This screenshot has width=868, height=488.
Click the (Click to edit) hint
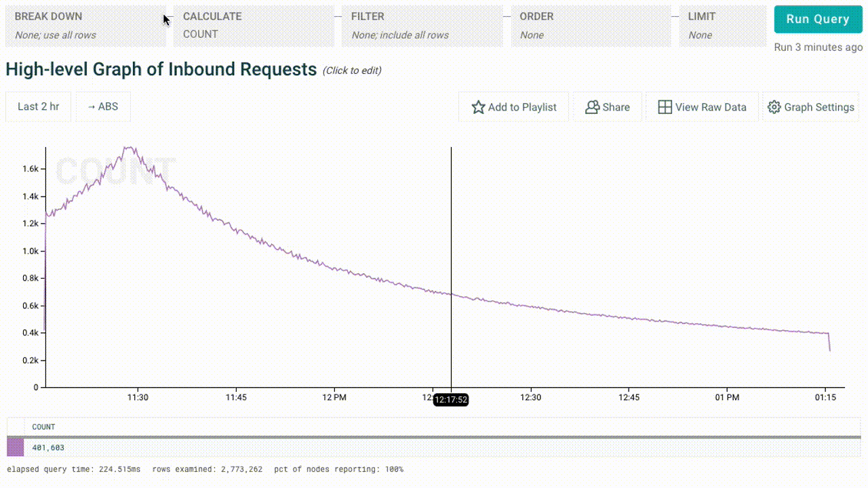coord(352,70)
